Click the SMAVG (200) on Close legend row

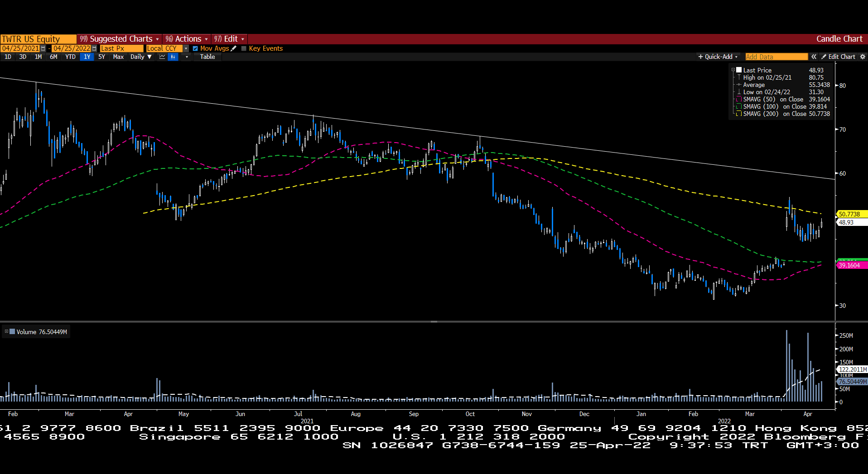(x=783, y=114)
